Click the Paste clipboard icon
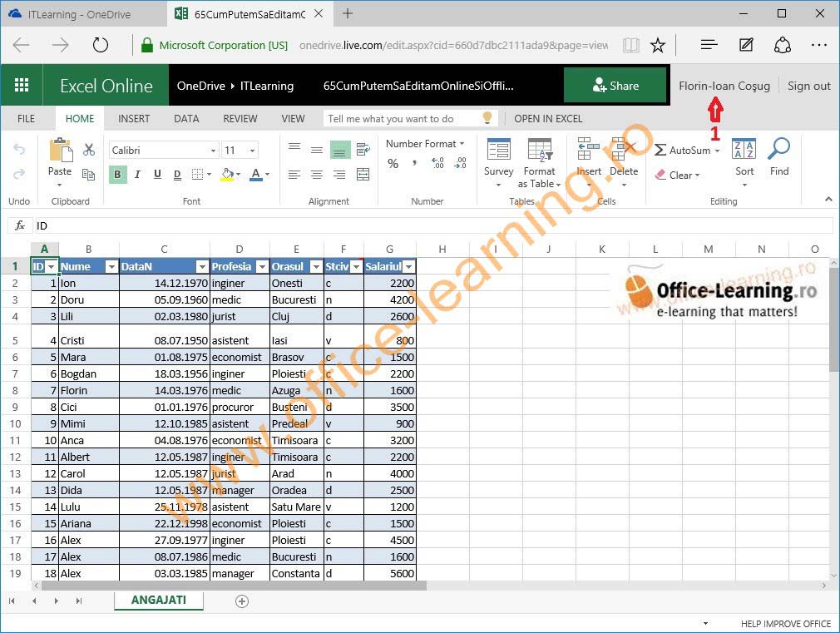840x633 pixels. coord(61,150)
